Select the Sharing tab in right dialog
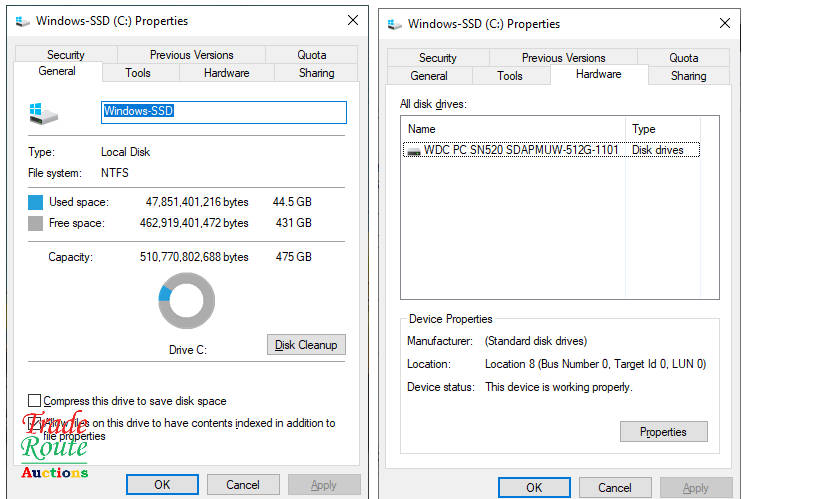This screenshot has height=499, width=819. 688,76
